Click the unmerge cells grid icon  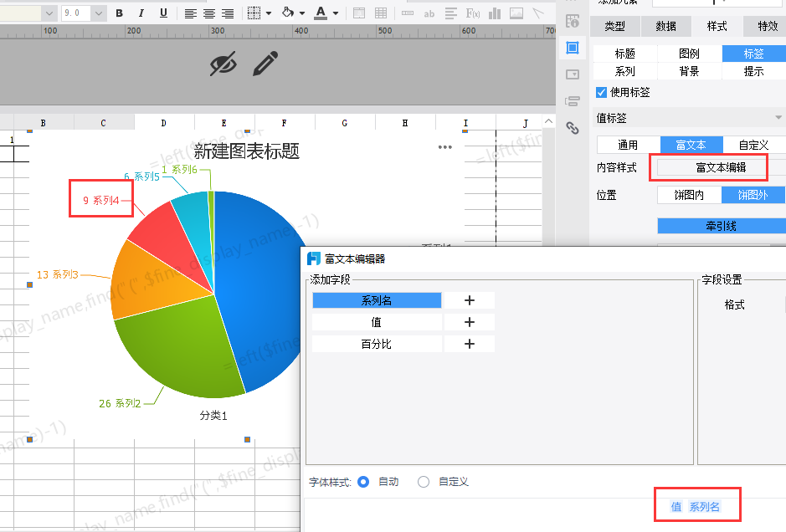pos(381,13)
